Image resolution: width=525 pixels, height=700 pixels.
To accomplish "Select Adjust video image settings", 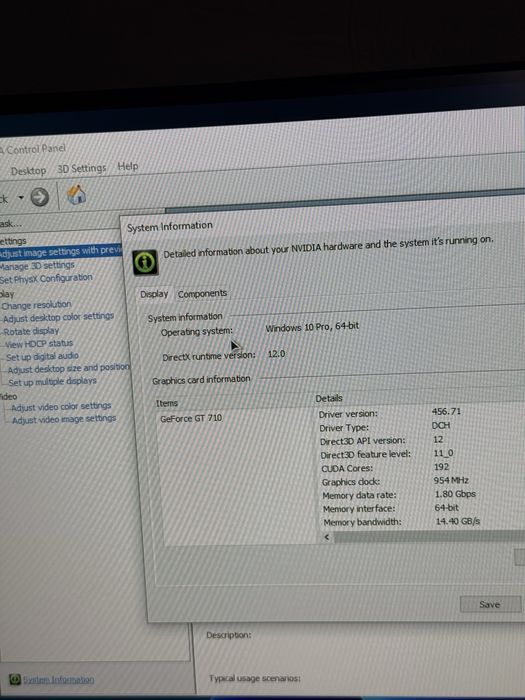I will pos(64,419).
